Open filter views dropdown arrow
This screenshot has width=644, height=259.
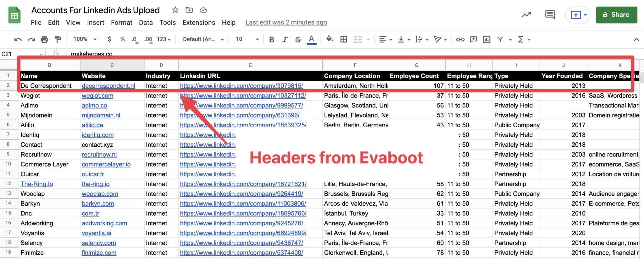point(510,40)
